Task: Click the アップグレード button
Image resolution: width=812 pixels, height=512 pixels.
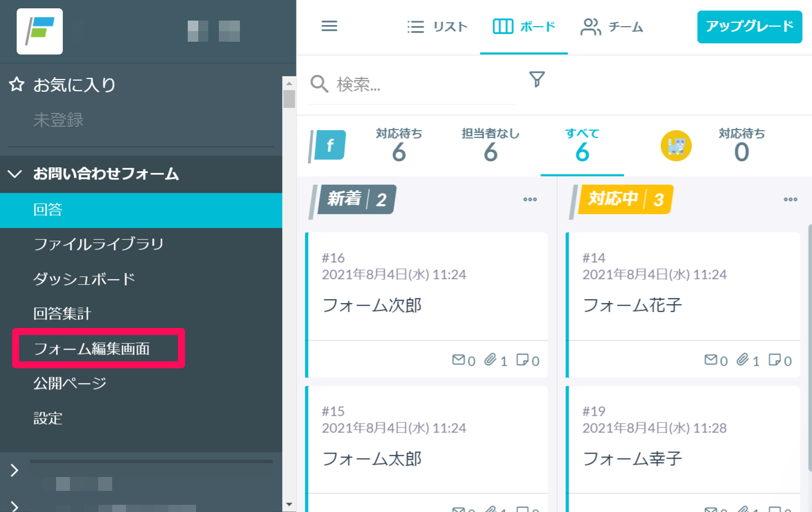Action: coord(750,27)
